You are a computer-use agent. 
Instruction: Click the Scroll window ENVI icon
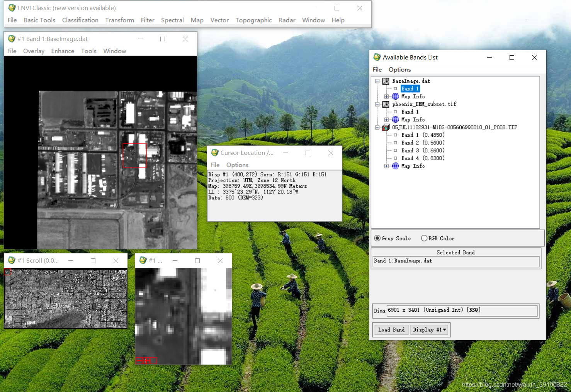pyautogui.click(x=12, y=260)
